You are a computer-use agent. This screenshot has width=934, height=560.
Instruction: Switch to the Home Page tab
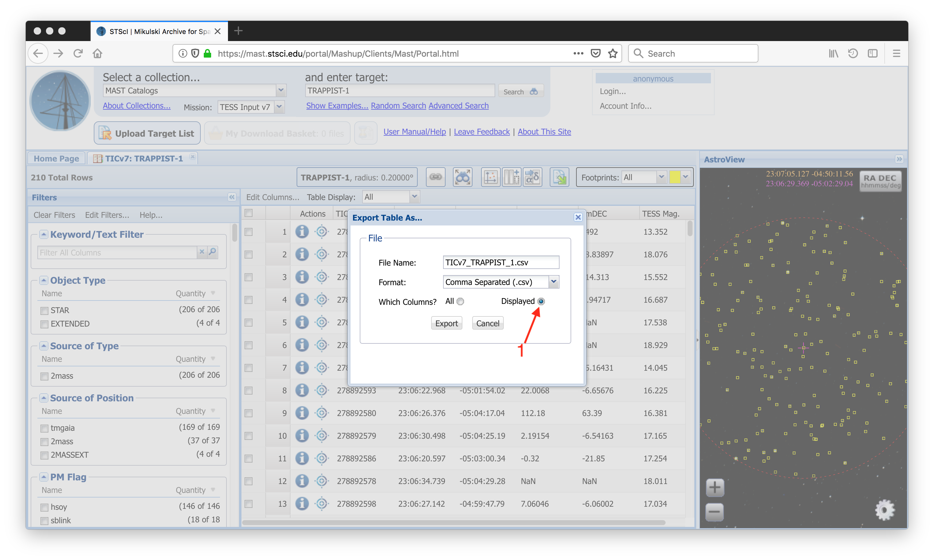[x=56, y=158]
